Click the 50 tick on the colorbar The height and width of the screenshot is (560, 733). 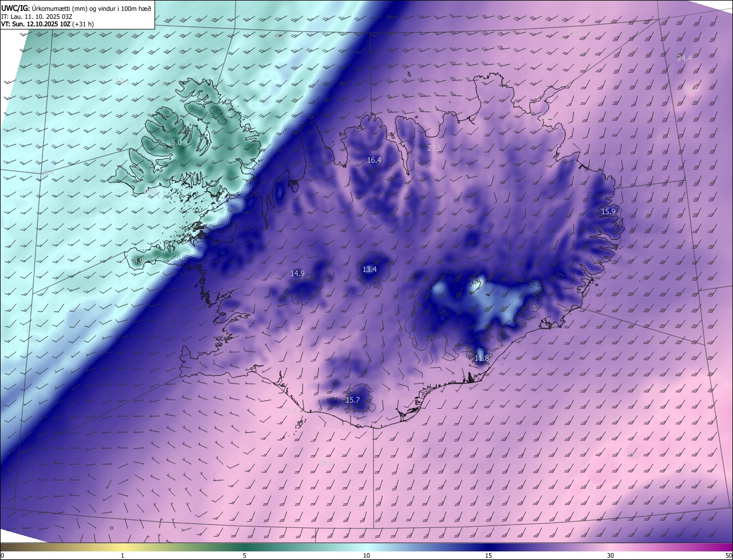(728, 555)
